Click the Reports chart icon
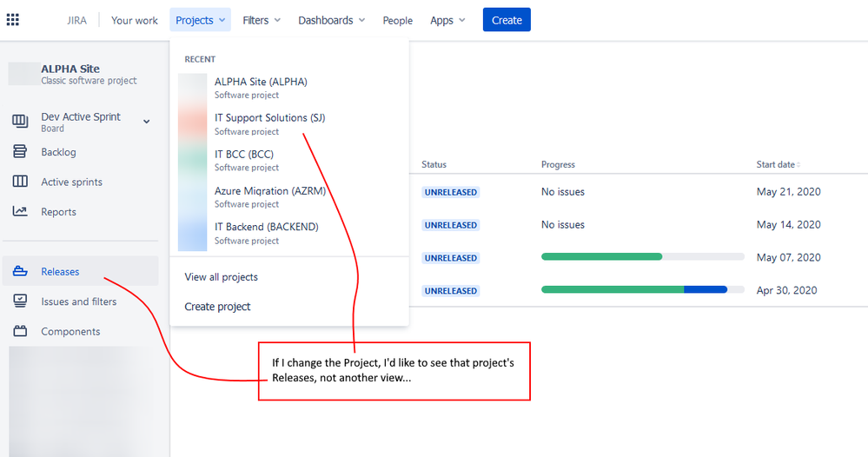The image size is (868, 457). point(20,211)
